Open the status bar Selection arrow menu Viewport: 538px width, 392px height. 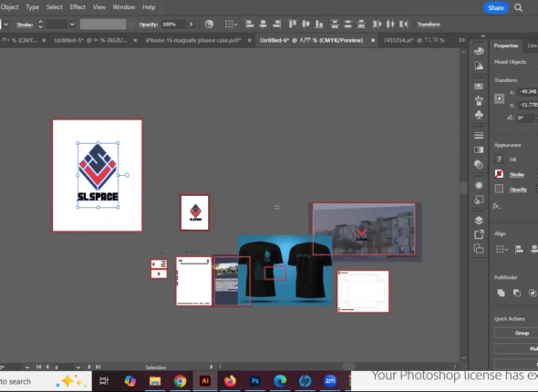(x=212, y=366)
